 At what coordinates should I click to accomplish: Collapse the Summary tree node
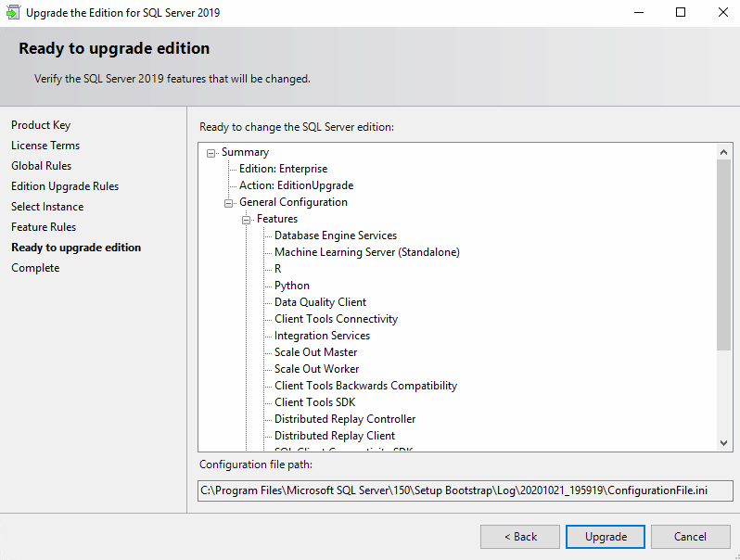211,153
